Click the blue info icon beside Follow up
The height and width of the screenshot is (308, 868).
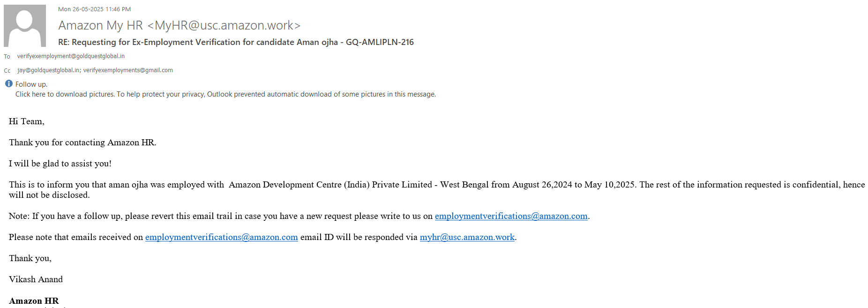[9, 84]
